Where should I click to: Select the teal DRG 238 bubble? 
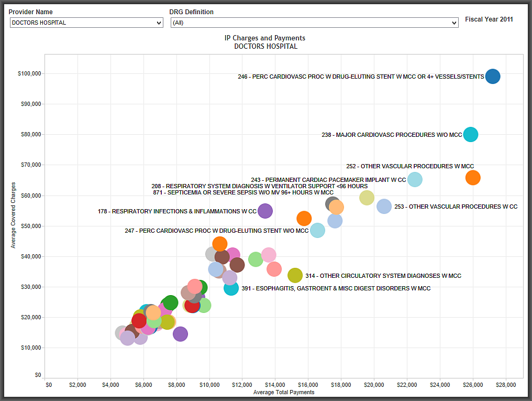[471, 135]
